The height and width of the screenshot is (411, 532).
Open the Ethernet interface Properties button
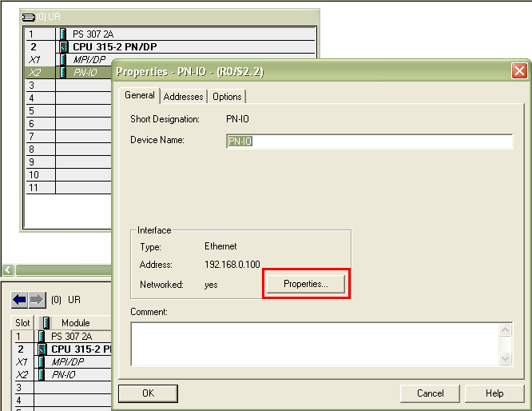pos(306,284)
